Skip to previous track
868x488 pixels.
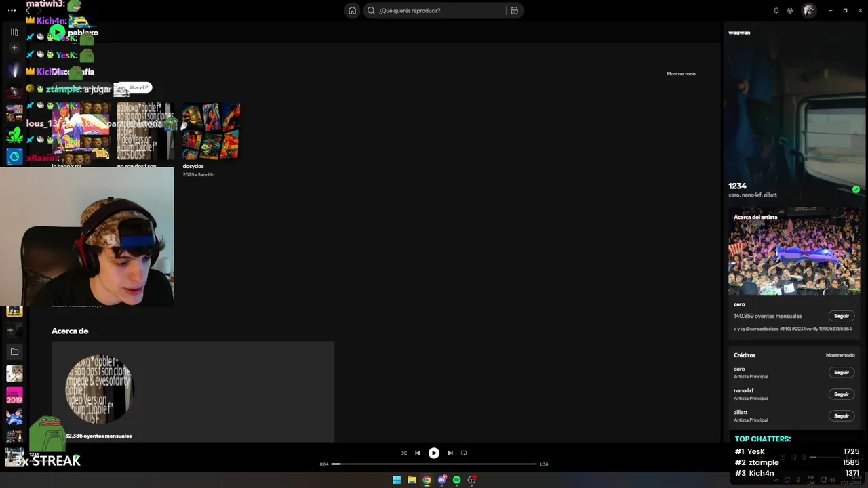click(418, 453)
